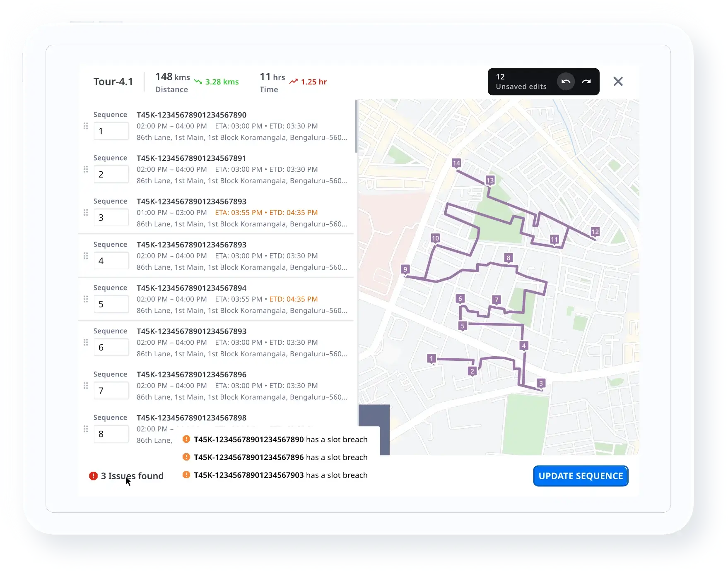This screenshot has width=728, height=571.
Task: Select map marker 14
Action: coord(456,163)
